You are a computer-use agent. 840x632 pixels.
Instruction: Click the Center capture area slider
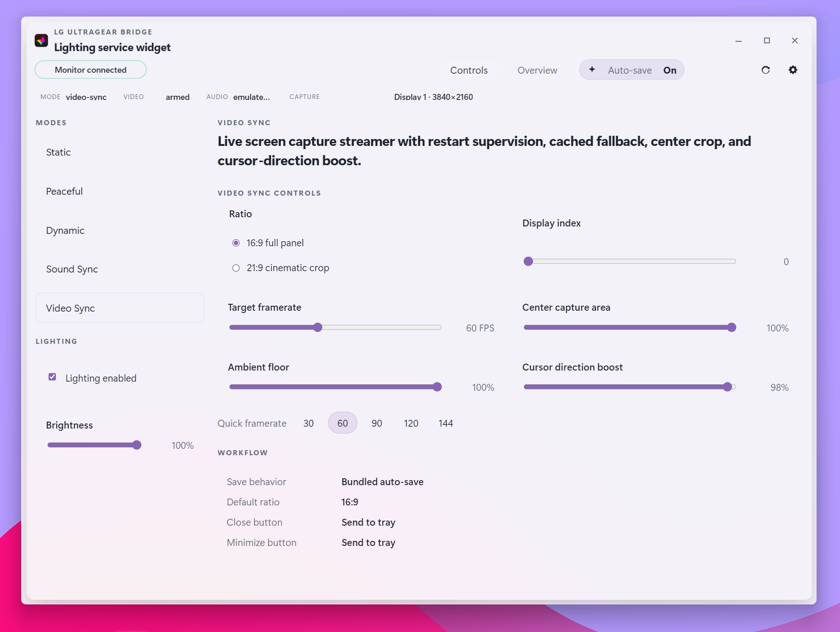click(x=630, y=327)
